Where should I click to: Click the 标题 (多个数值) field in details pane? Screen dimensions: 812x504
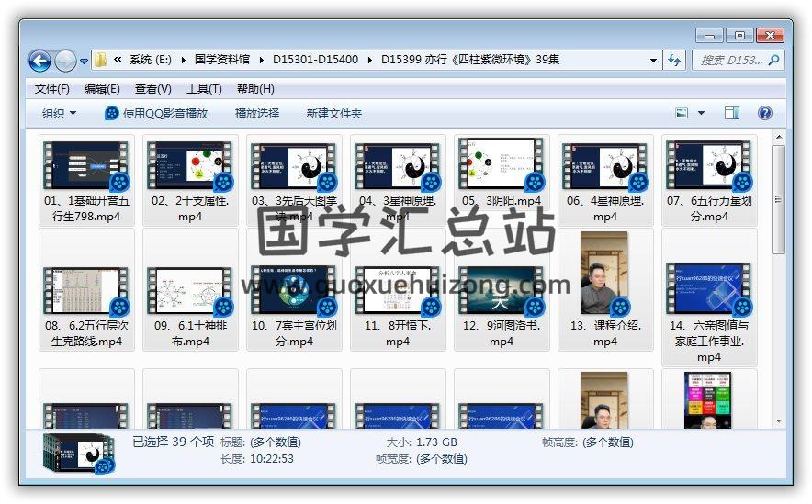tap(261, 442)
